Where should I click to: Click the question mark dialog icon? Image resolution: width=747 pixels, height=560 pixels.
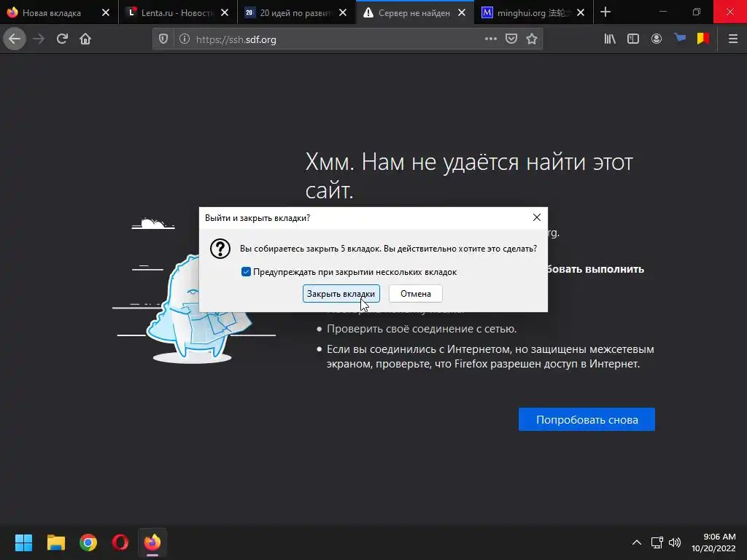coord(220,249)
